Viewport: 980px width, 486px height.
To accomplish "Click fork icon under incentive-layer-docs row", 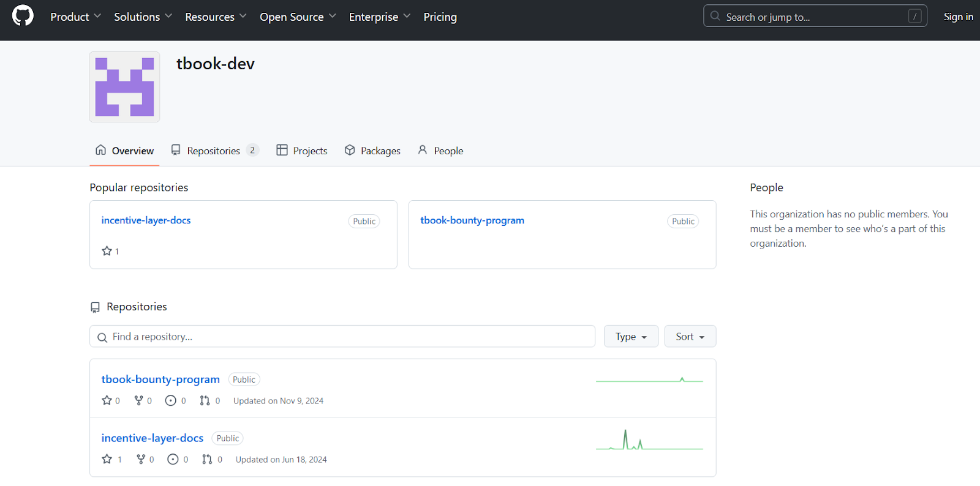I will point(141,459).
